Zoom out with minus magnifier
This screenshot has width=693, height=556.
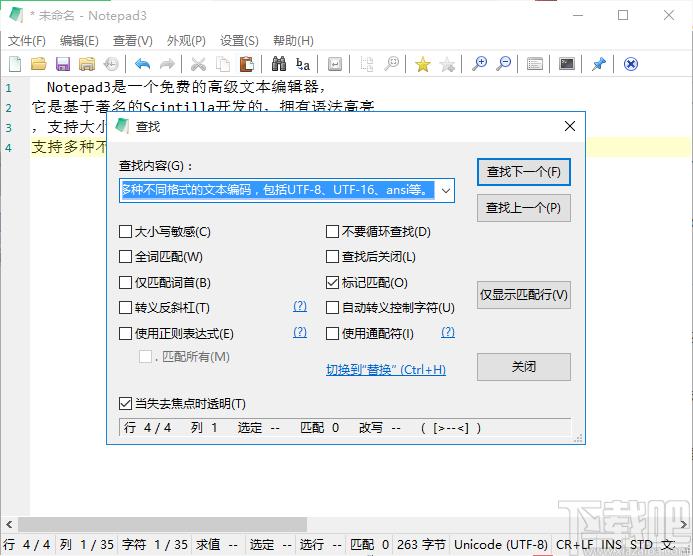click(x=503, y=64)
